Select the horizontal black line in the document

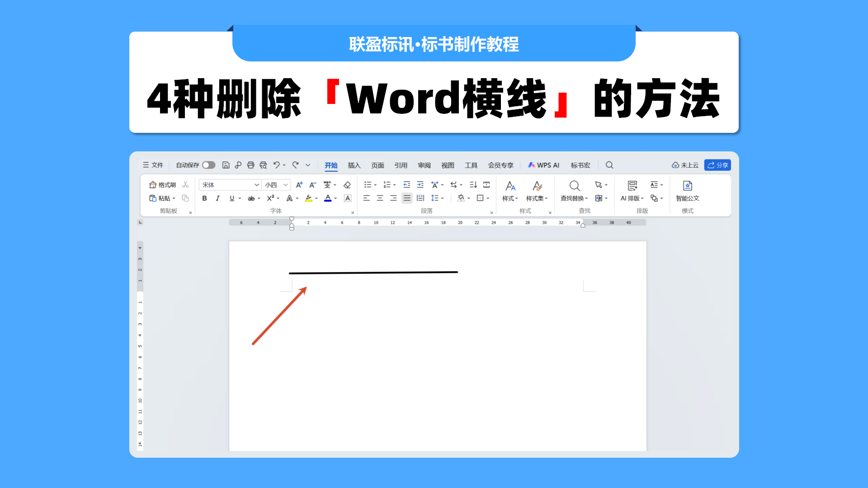pyautogui.click(x=373, y=272)
